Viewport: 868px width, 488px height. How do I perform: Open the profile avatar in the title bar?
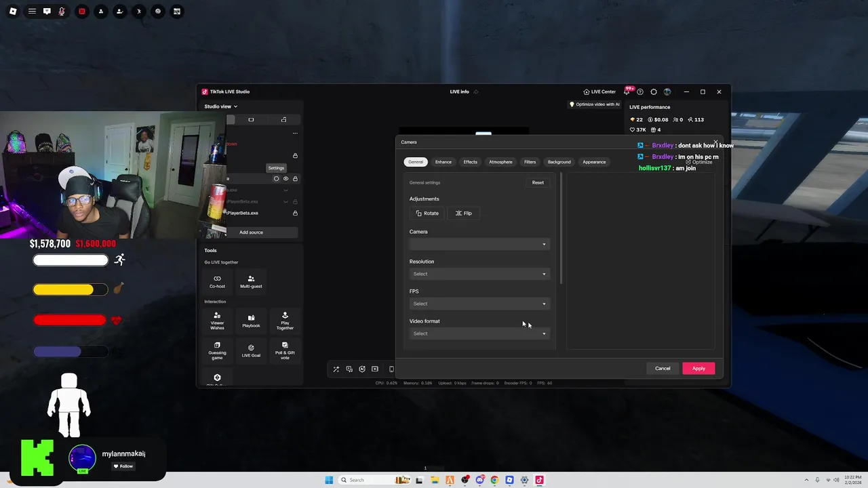click(x=667, y=91)
